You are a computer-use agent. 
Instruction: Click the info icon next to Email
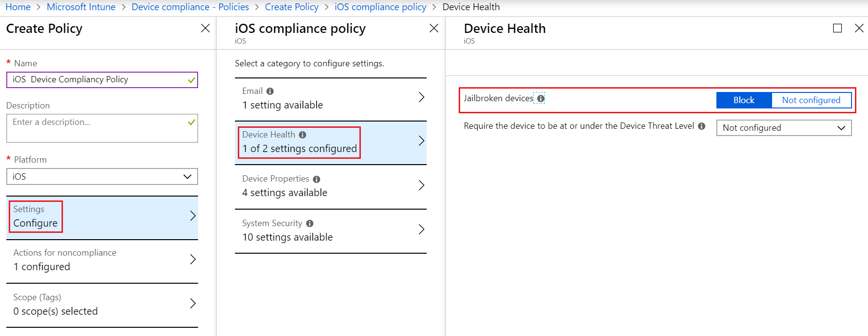point(270,91)
